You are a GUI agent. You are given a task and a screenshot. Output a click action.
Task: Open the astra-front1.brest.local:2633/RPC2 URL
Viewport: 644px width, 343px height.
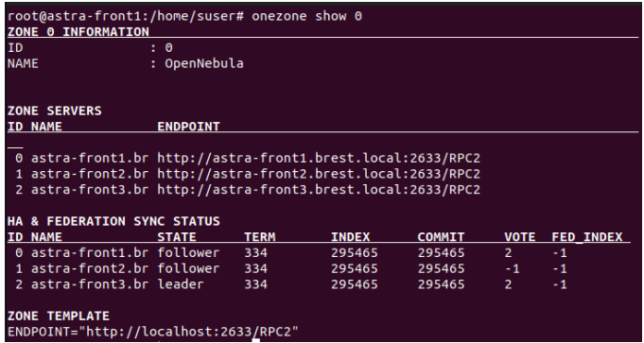click(x=319, y=159)
